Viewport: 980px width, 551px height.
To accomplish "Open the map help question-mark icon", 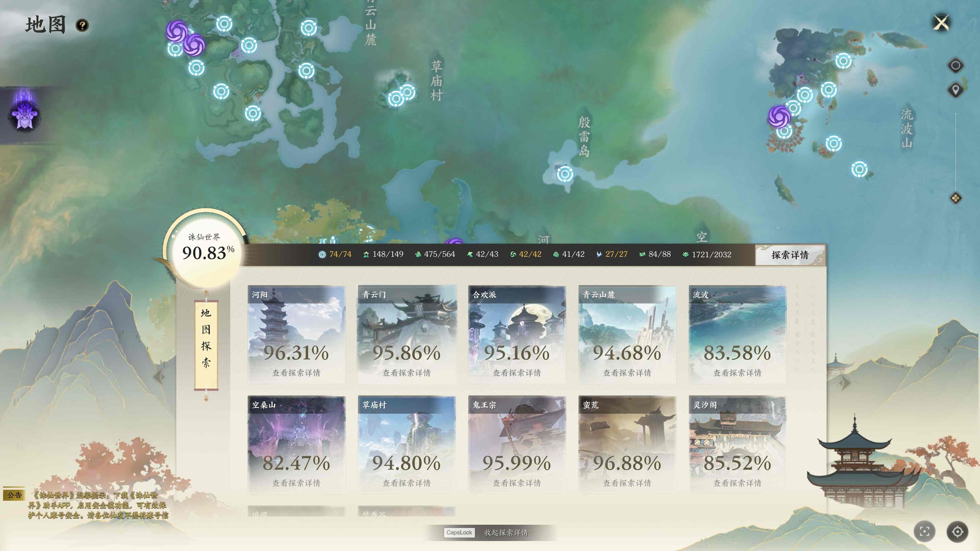I will click(x=82, y=26).
